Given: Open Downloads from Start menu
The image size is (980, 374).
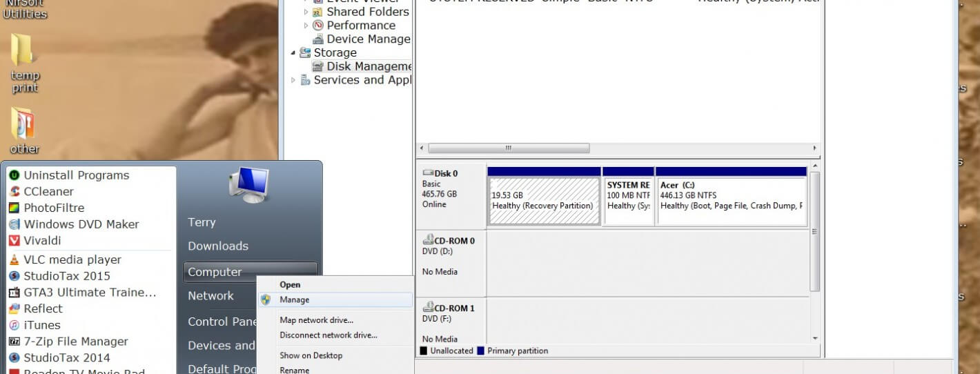Looking at the screenshot, I should [x=218, y=246].
